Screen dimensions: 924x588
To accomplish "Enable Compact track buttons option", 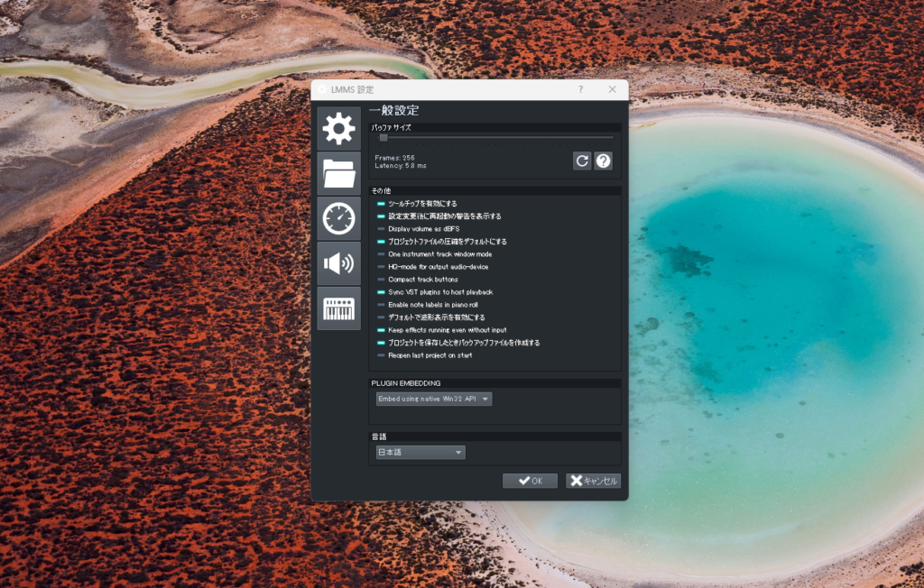I will click(x=381, y=280).
